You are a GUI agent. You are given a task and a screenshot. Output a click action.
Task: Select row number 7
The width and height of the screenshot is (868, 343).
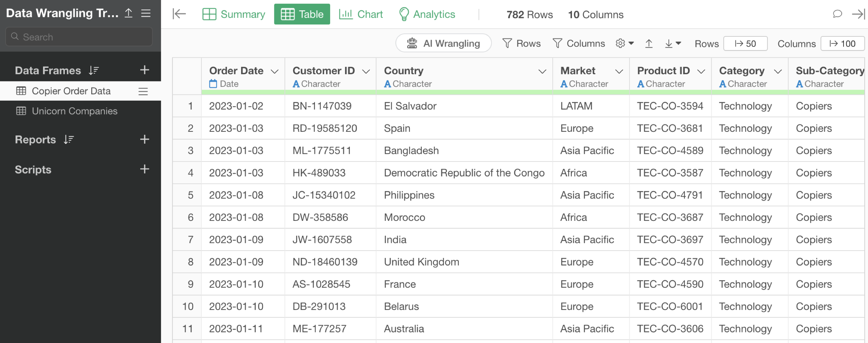187,239
